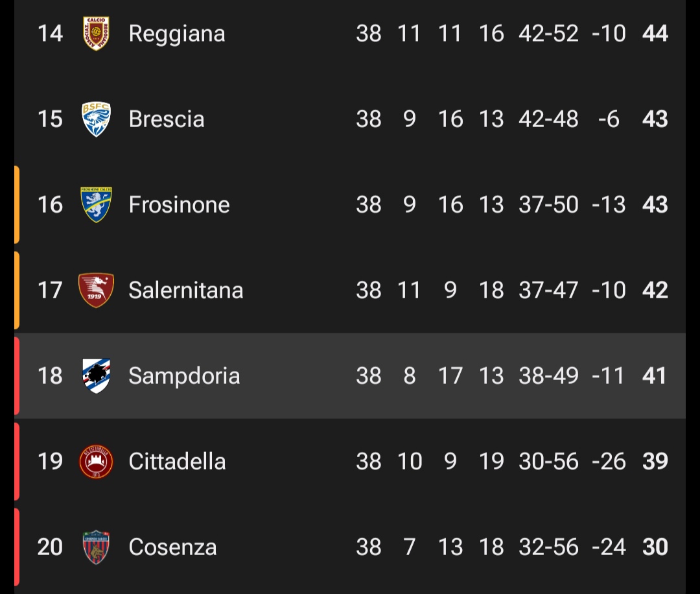Tap Sampdoria's 41 points total
700x594 pixels.
click(654, 375)
